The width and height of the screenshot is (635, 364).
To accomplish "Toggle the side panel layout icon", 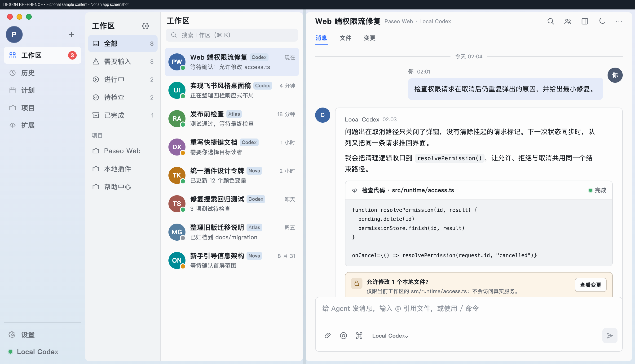I will pyautogui.click(x=585, y=21).
